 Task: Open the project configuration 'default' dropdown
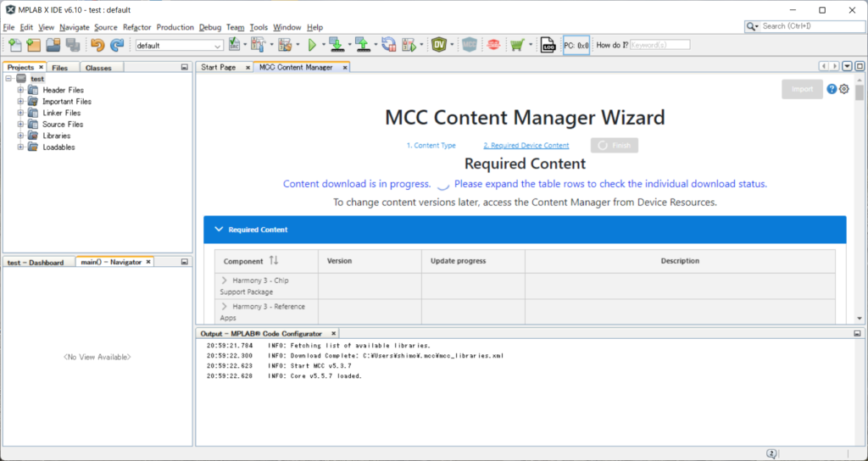(x=179, y=46)
